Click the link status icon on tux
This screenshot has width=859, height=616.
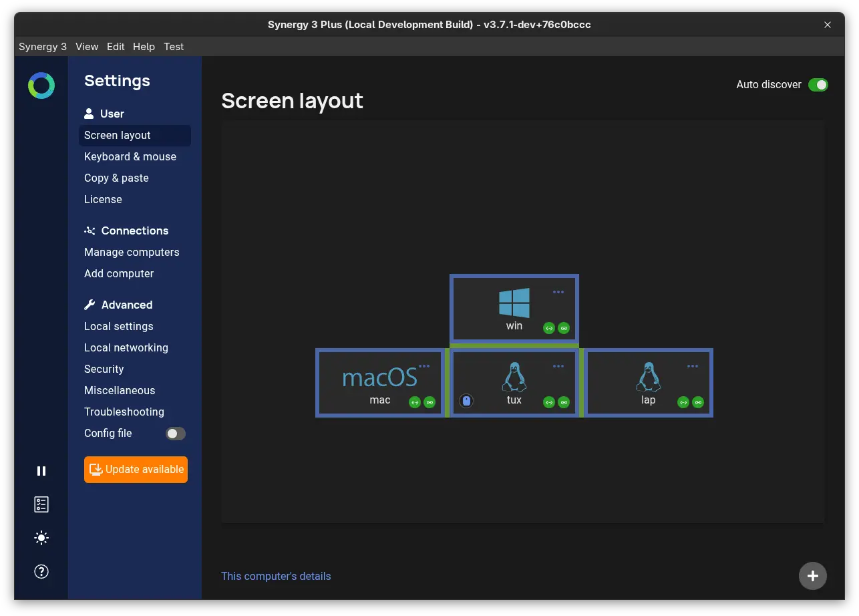(564, 402)
